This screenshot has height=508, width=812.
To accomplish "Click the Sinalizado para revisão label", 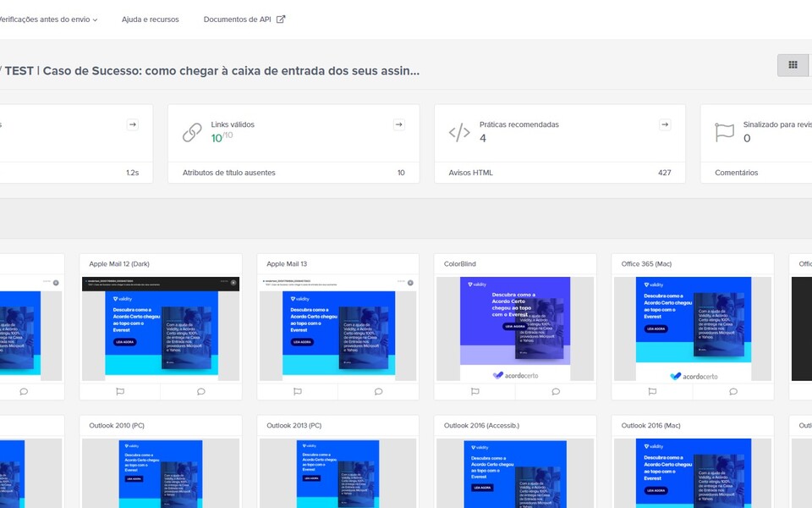I will coord(776,124).
